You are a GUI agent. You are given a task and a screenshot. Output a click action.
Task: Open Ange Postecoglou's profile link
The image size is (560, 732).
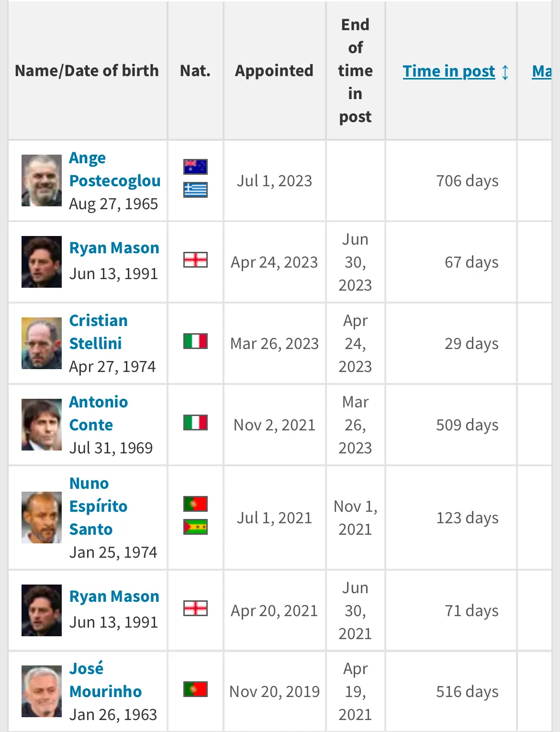pyautogui.click(x=115, y=169)
